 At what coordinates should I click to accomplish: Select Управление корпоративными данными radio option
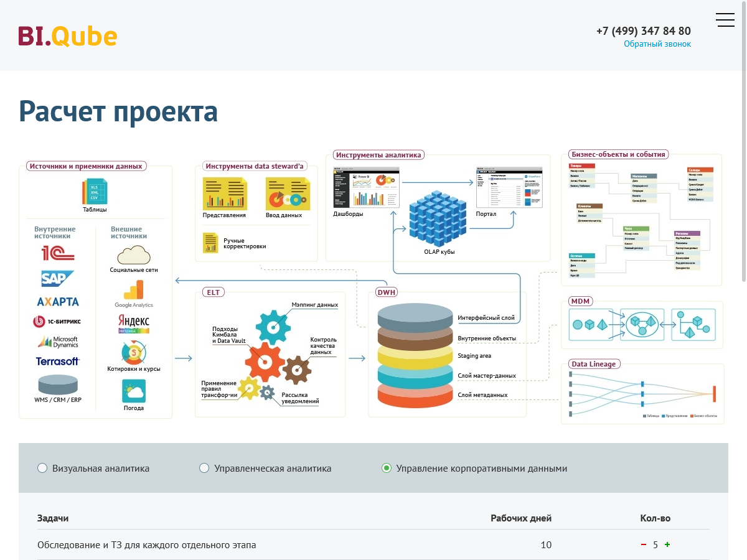coord(387,468)
